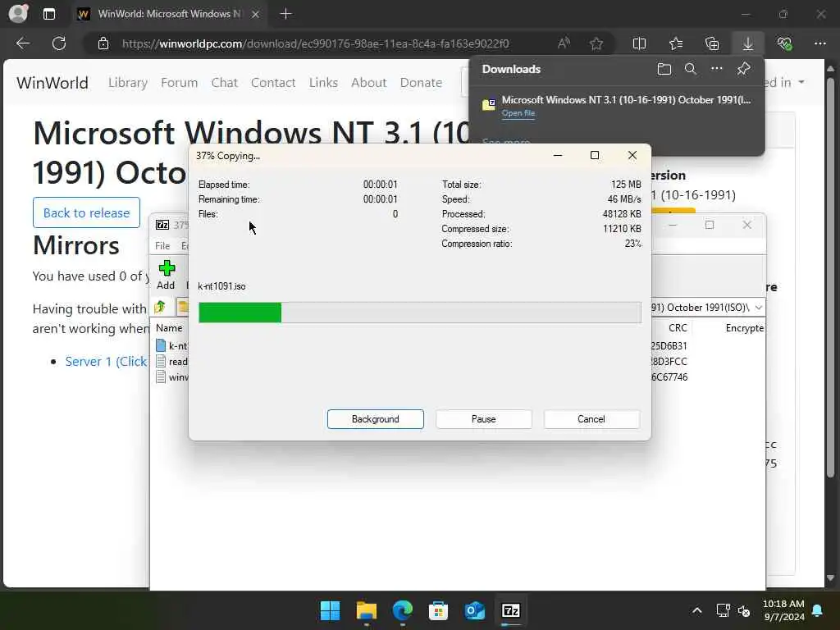This screenshot has height=630, width=840.
Task: Click the Add button in 7-Zip
Action: 166,276
